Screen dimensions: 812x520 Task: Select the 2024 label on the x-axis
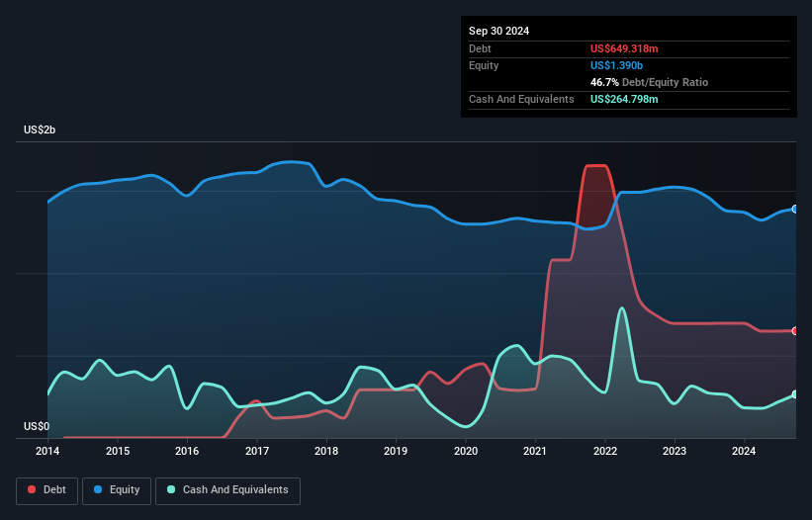pos(744,452)
